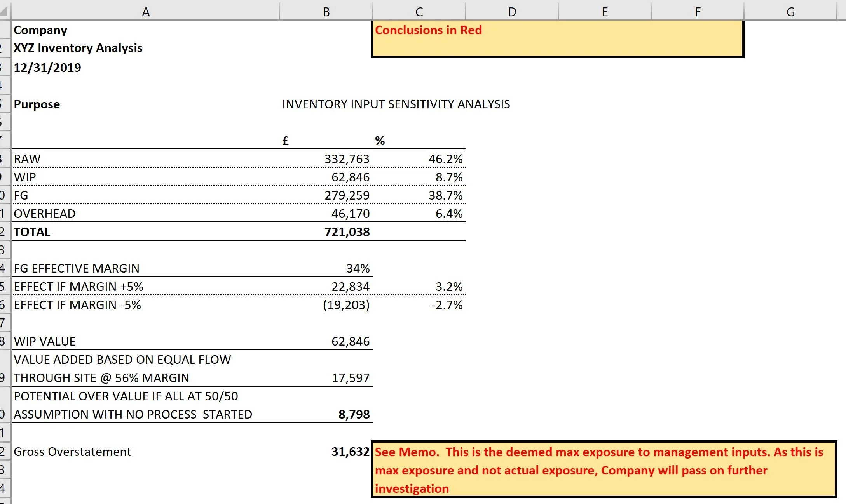Click column G header
The width and height of the screenshot is (846, 504).
pos(790,12)
